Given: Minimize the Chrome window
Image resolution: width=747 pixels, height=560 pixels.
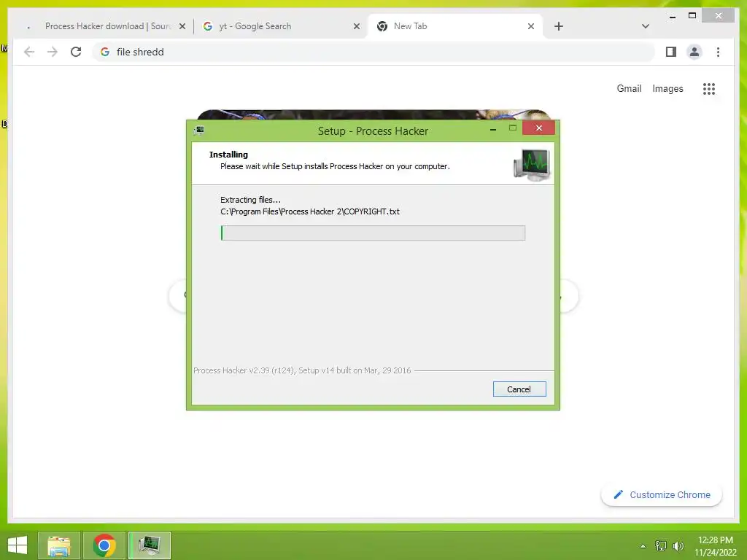Looking at the screenshot, I should point(672,16).
